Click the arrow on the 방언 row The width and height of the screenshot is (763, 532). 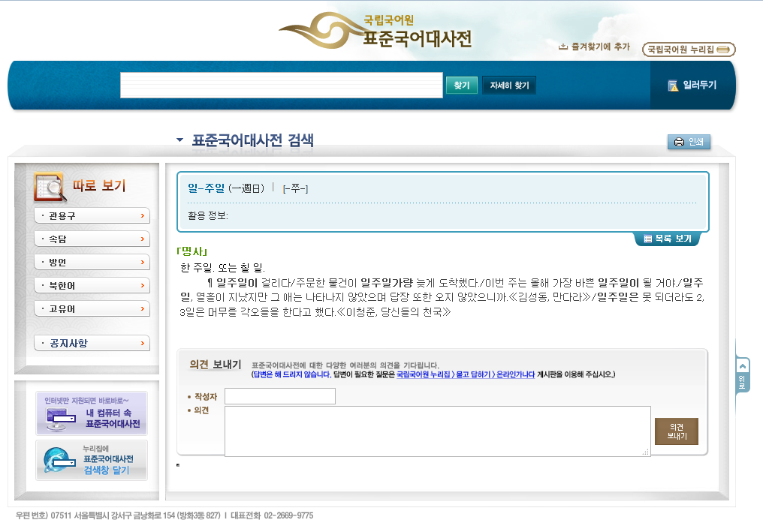click(x=143, y=262)
